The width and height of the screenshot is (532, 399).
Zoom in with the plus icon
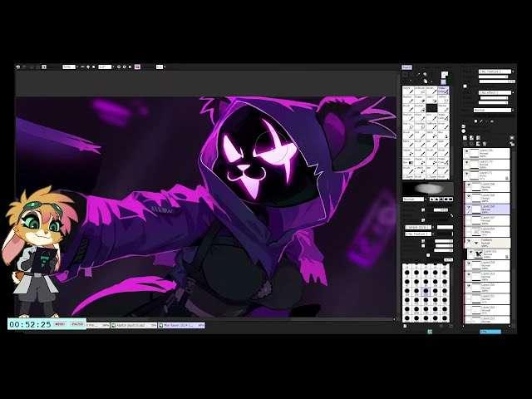pos(88,66)
